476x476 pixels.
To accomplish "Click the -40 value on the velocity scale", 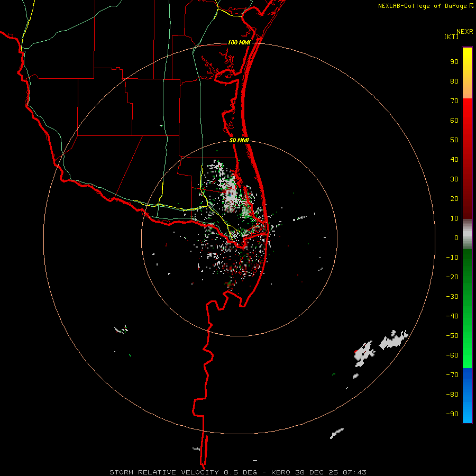I will tap(452, 316).
